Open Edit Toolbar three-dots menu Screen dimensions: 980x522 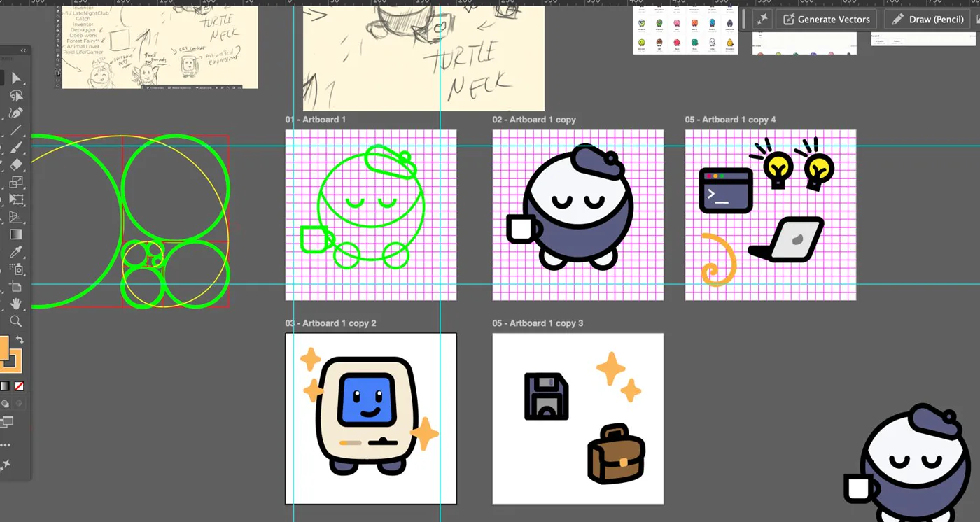point(6,445)
